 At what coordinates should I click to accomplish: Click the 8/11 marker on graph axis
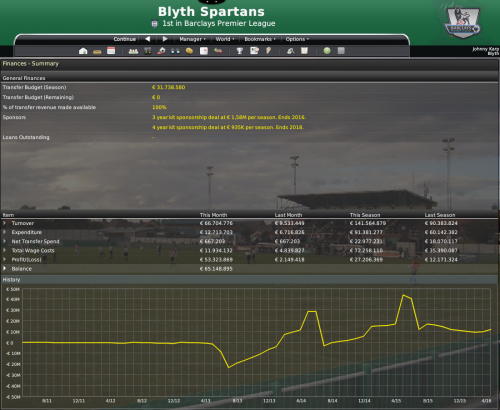click(x=47, y=401)
